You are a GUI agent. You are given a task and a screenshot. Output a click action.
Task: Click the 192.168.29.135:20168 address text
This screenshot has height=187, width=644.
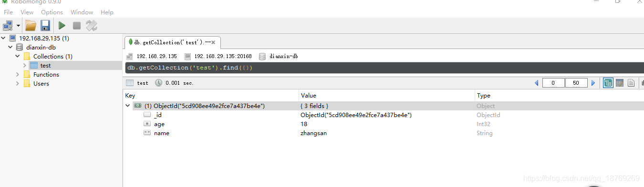coord(223,56)
